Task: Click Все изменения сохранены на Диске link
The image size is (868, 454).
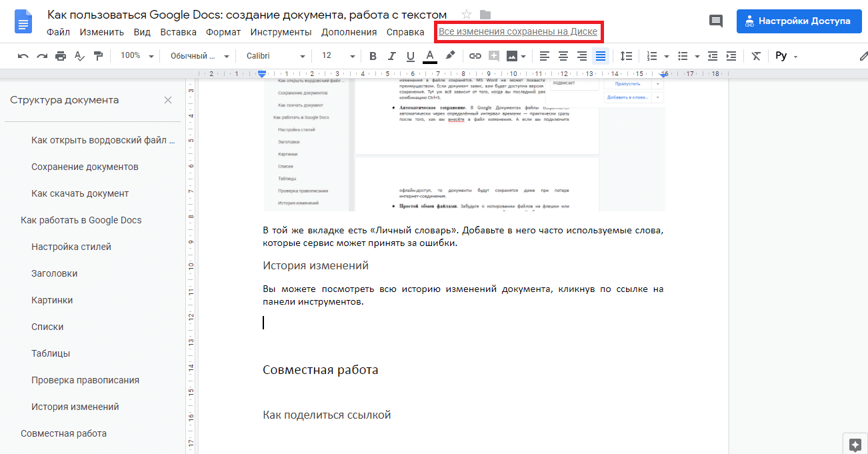Action: click(x=519, y=31)
